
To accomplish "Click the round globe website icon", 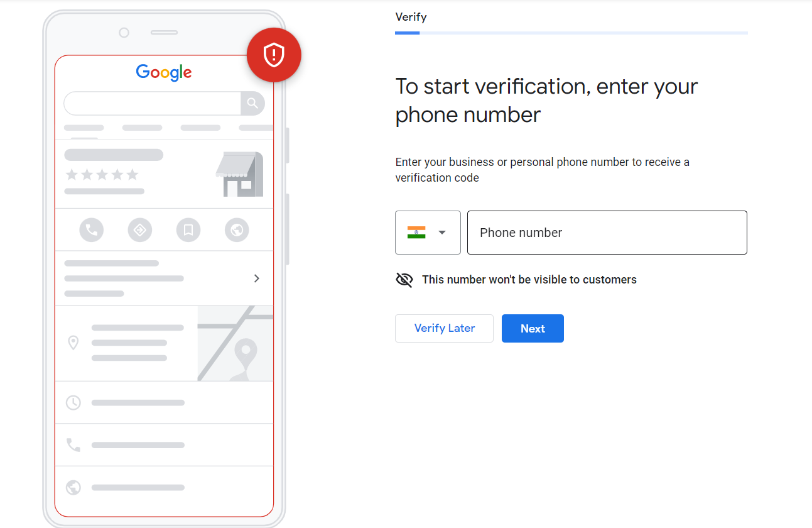I will tap(237, 230).
